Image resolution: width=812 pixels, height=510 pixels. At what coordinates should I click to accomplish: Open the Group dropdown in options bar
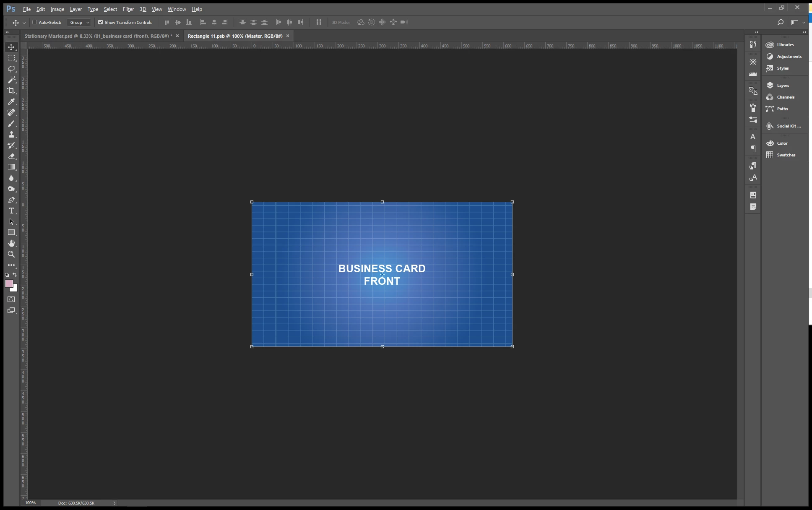(x=79, y=22)
